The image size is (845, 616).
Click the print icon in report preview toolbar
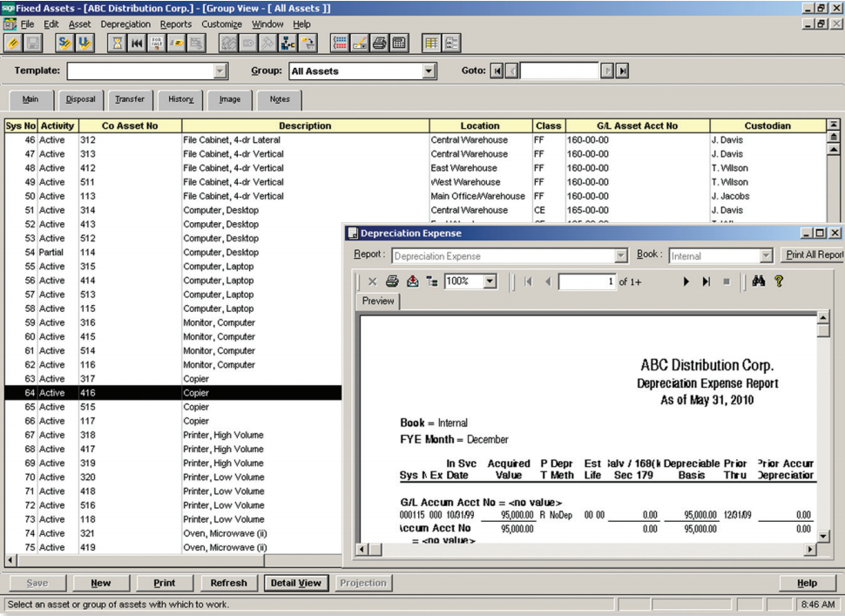[x=392, y=281]
